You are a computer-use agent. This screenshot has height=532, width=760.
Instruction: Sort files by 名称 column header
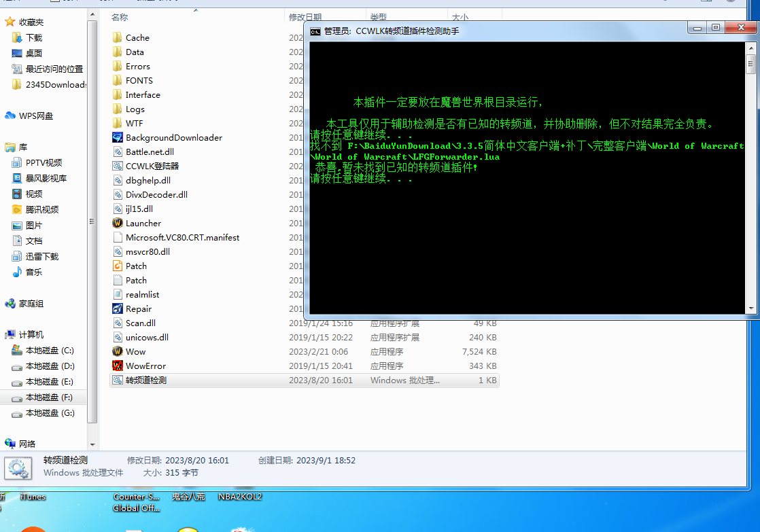click(120, 17)
